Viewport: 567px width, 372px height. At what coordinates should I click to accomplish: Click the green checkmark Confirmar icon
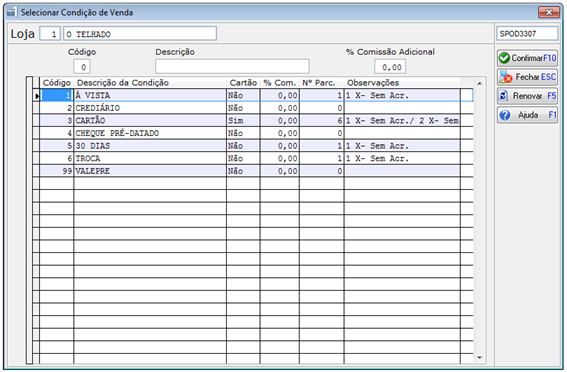tap(504, 58)
